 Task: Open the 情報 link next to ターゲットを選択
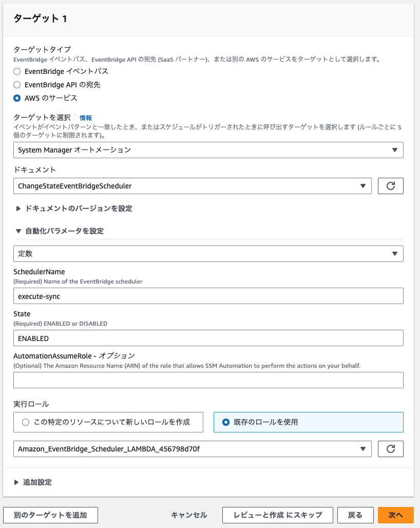85,118
